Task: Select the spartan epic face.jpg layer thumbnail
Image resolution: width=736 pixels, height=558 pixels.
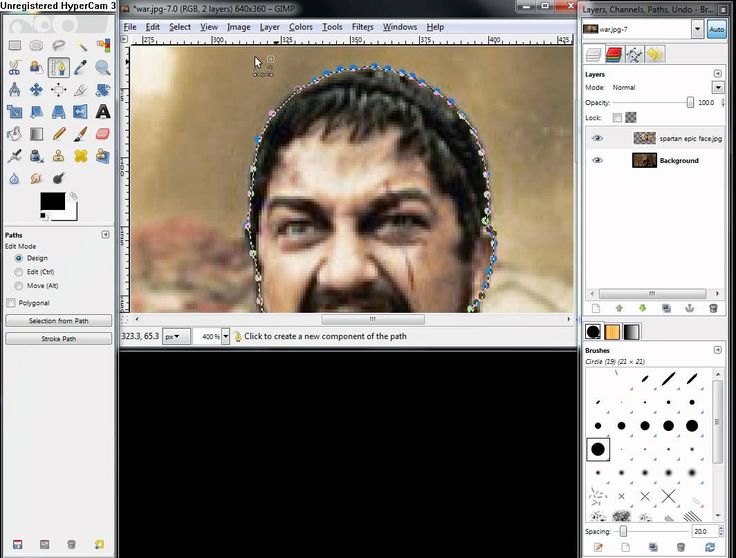Action: coord(644,138)
